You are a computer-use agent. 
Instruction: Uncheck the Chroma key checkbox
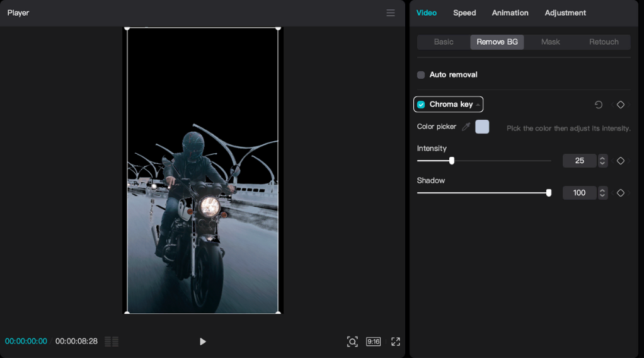click(421, 105)
